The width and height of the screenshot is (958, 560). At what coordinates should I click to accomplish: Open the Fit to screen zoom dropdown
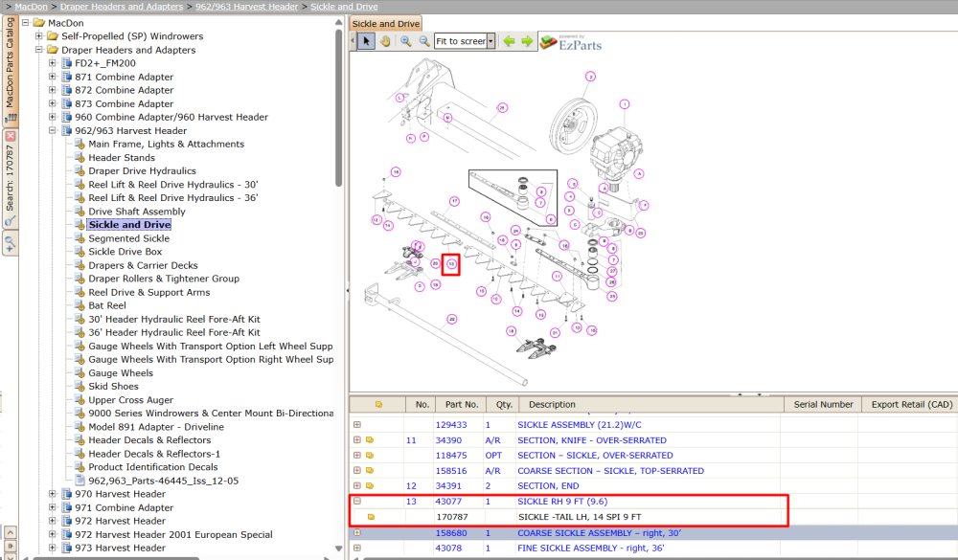coord(490,41)
